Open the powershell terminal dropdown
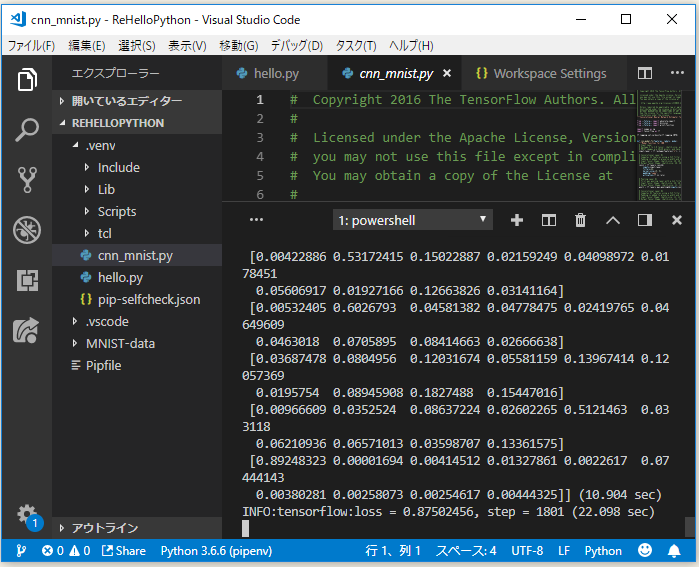This screenshot has width=699, height=567. click(413, 220)
